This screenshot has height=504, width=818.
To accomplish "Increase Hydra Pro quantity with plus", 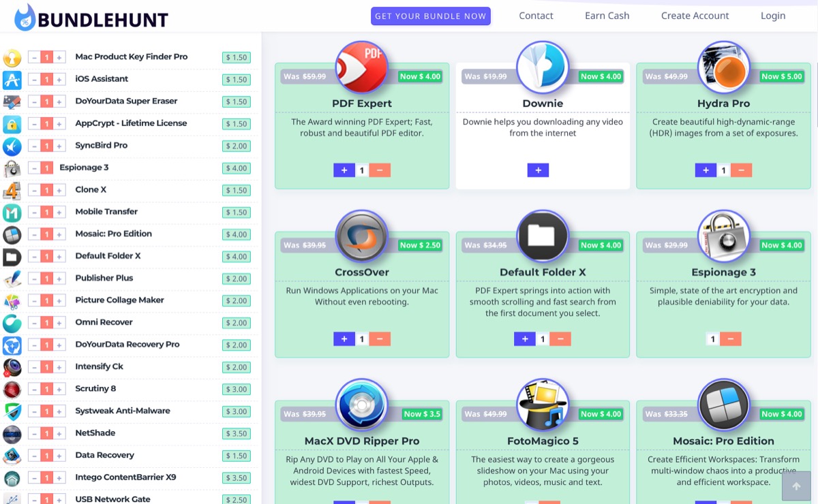I will 706,170.
